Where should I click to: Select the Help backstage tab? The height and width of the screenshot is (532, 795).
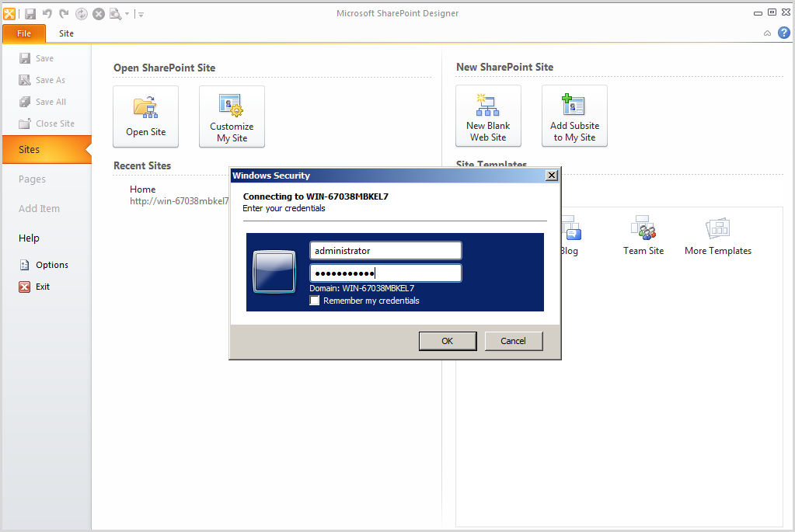[29, 238]
